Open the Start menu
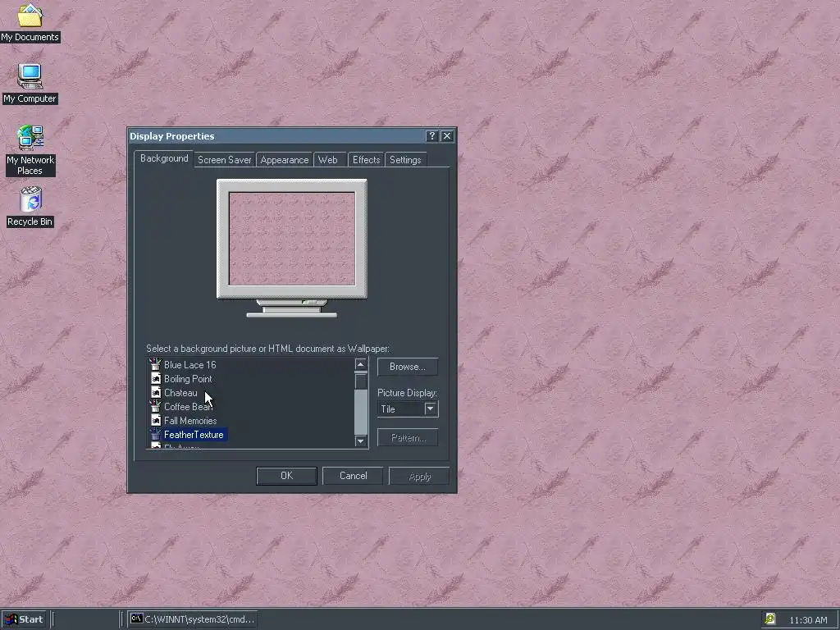 point(25,619)
